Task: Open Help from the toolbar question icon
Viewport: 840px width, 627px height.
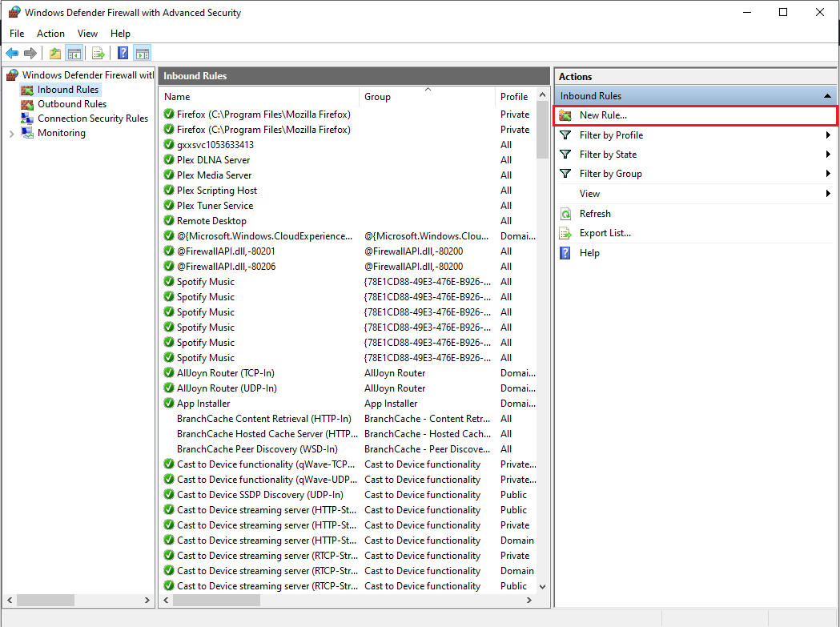Action: coord(123,53)
